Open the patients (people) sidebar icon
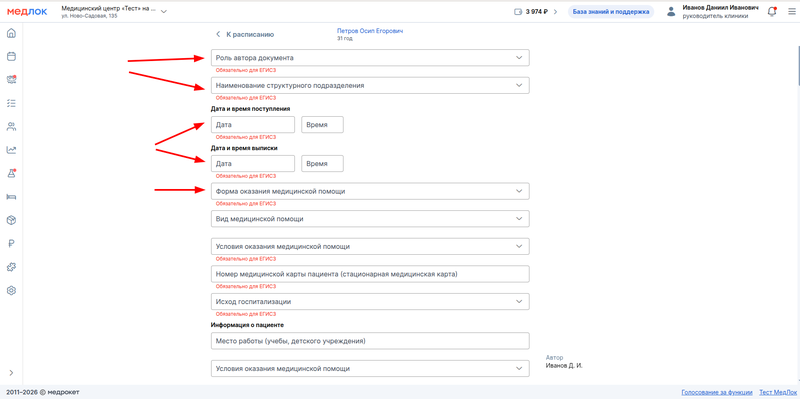Image resolution: width=800 pixels, height=399 pixels. click(11, 127)
